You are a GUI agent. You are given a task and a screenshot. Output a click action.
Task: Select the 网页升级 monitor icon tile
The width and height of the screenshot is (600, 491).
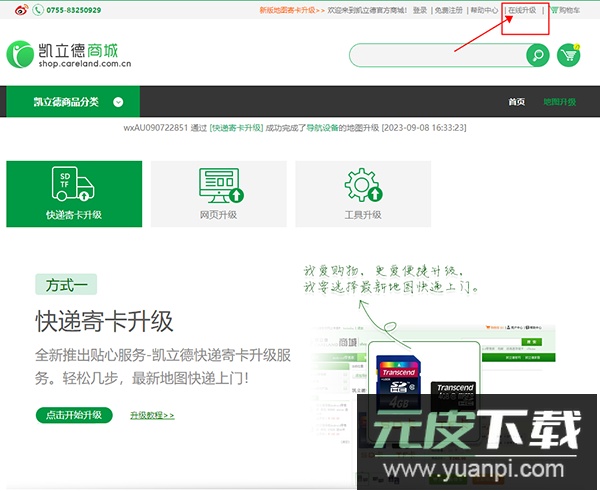tap(218, 193)
